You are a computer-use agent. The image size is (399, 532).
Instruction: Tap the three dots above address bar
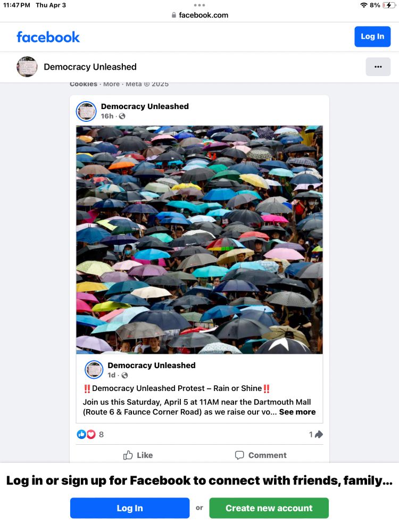pos(199,5)
